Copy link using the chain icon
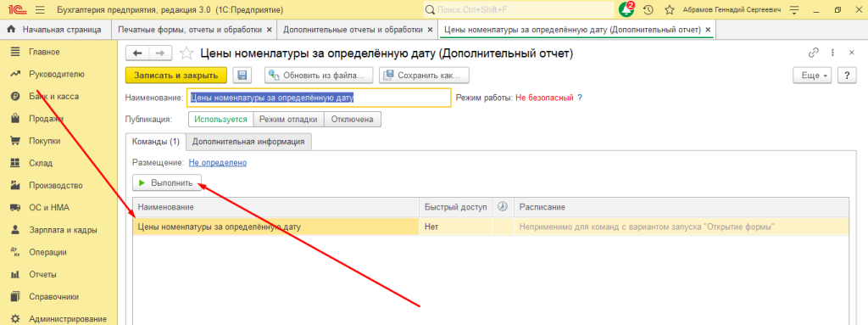The height and width of the screenshot is (325, 868). pos(813,53)
